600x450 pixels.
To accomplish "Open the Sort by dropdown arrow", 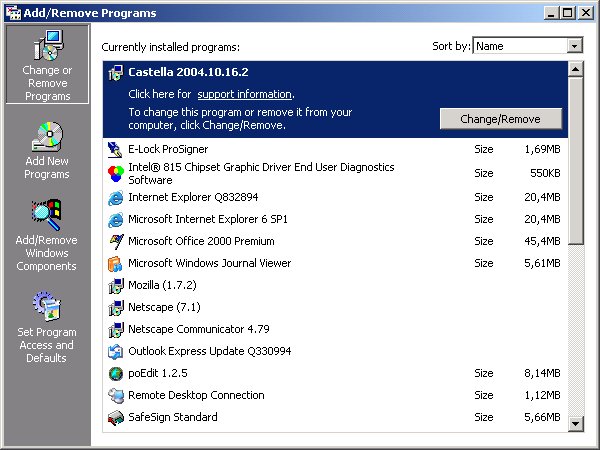I will pyautogui.click(x=574, y=46).
